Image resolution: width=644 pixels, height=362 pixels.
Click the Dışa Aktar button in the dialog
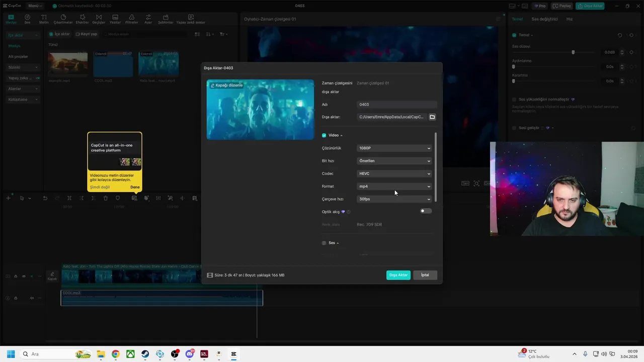click(398, 275)
